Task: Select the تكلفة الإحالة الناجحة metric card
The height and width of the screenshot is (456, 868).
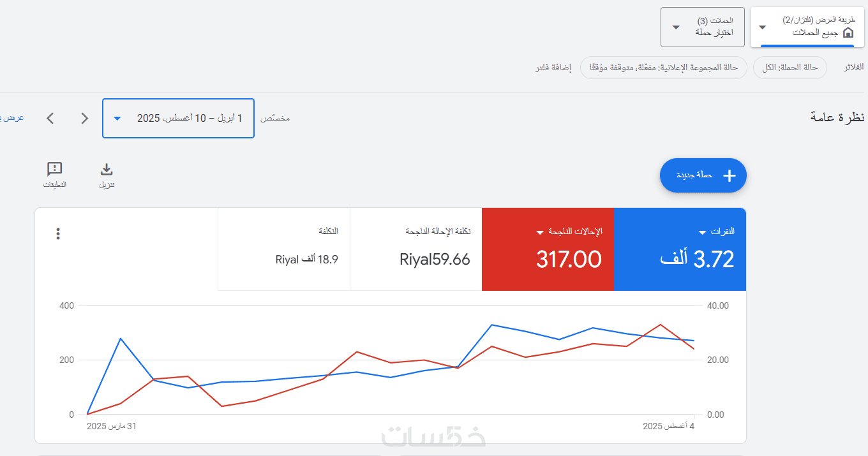Action: click(x=415, y=249)
